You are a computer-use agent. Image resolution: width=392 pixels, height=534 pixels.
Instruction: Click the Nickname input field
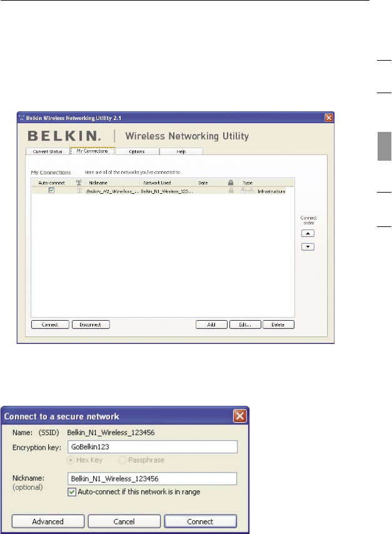(x=153, y=478)
